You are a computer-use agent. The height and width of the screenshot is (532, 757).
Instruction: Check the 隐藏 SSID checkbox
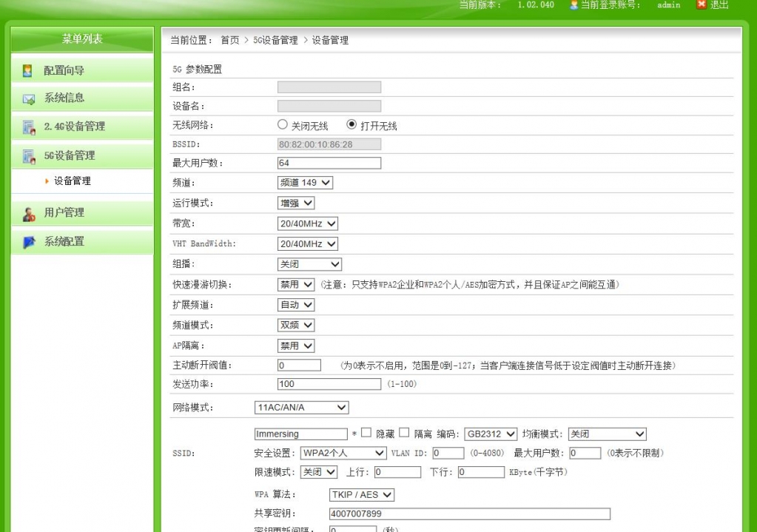366,433
